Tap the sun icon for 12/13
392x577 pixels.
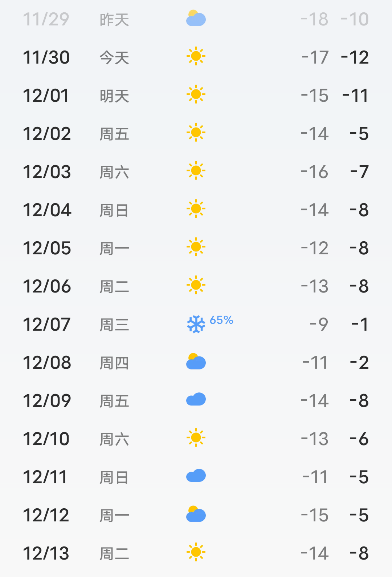pos(196,552)
